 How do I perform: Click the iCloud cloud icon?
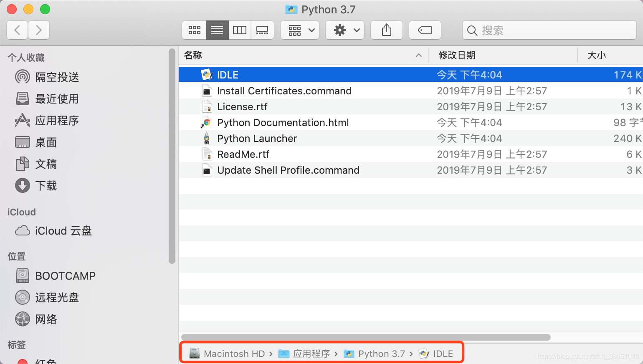tap(23, 230)
